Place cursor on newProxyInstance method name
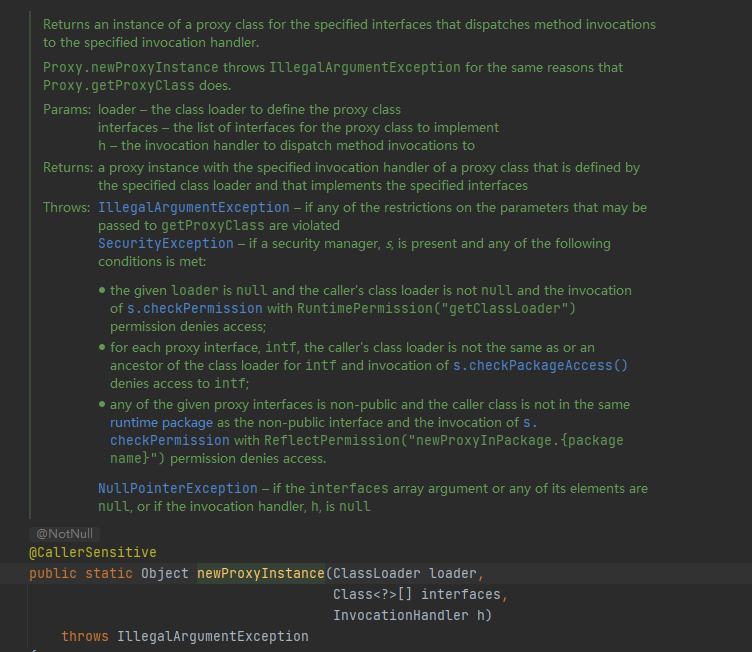 click(261, 573)
